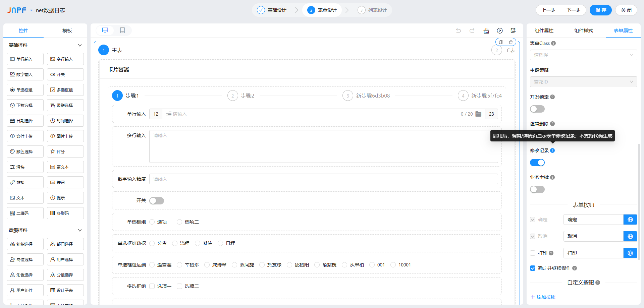Click copy icon above step tabs
Viewport: 644px width, 308px height.
point(501,42)
